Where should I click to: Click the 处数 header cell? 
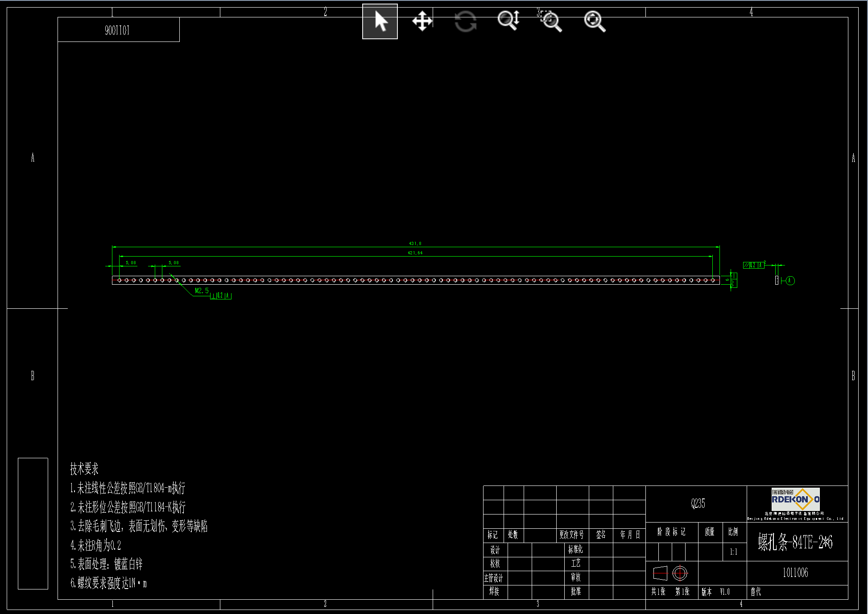click(x=513, y=535)
